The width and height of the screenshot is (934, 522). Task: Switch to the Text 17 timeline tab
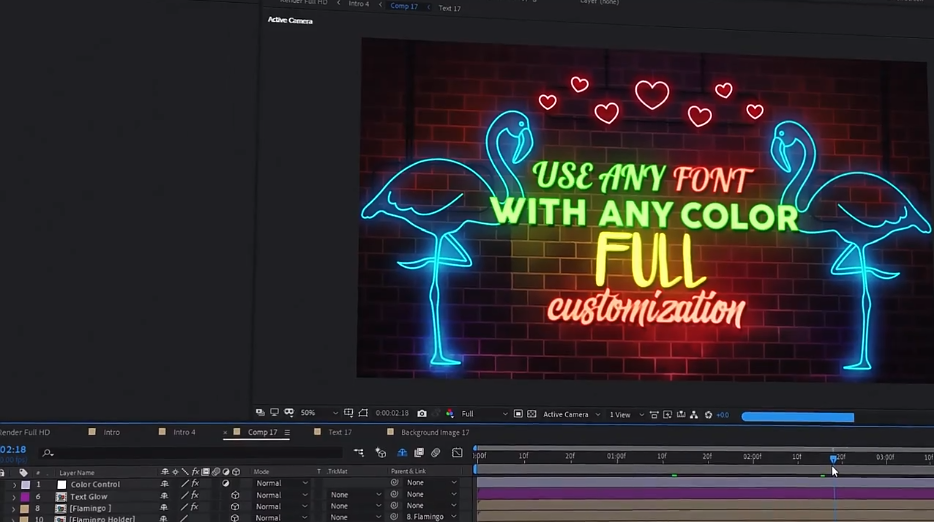(x=340, y=432)
